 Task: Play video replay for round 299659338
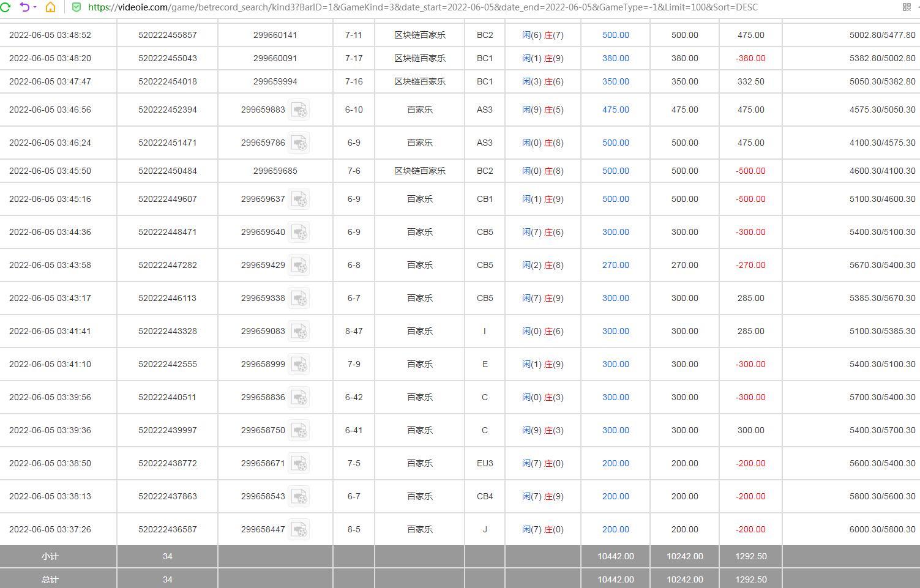tap(299, 299)
